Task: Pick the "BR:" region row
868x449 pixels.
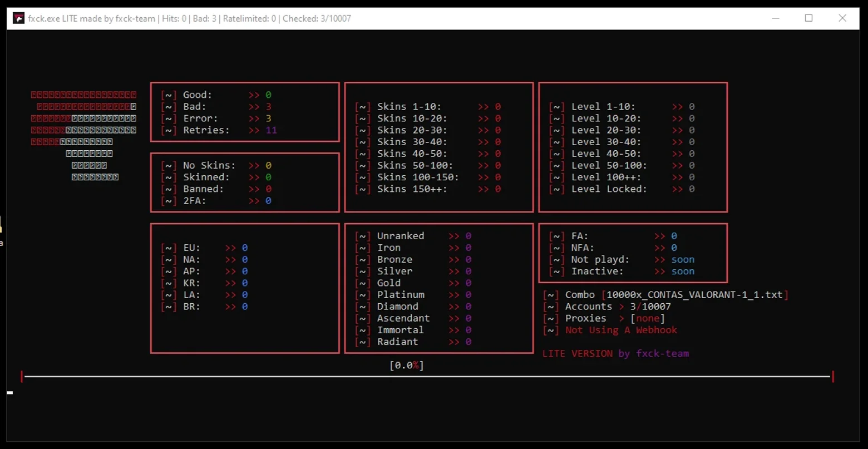Action: (x=205, y=307)
